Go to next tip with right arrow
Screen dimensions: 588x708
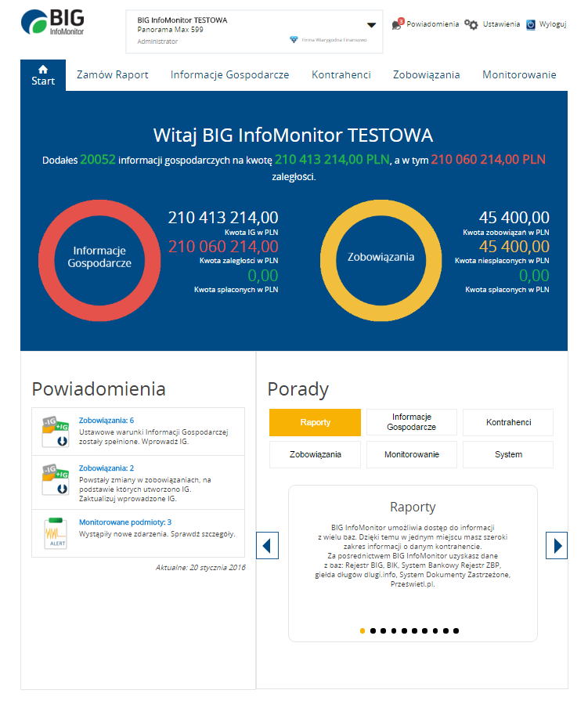click(x=557, y=545)
